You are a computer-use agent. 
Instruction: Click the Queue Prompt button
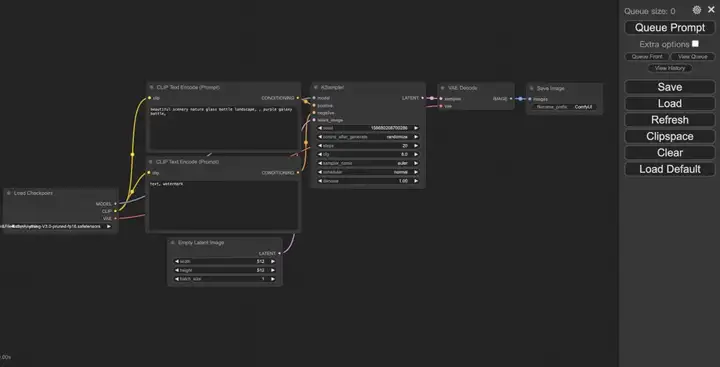[x=669, y=28]
